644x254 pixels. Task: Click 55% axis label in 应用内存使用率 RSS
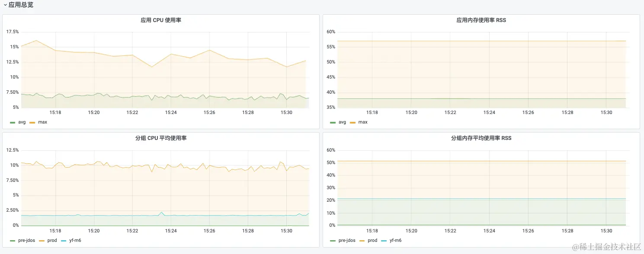pyautogui.click(x=331, y=47)
